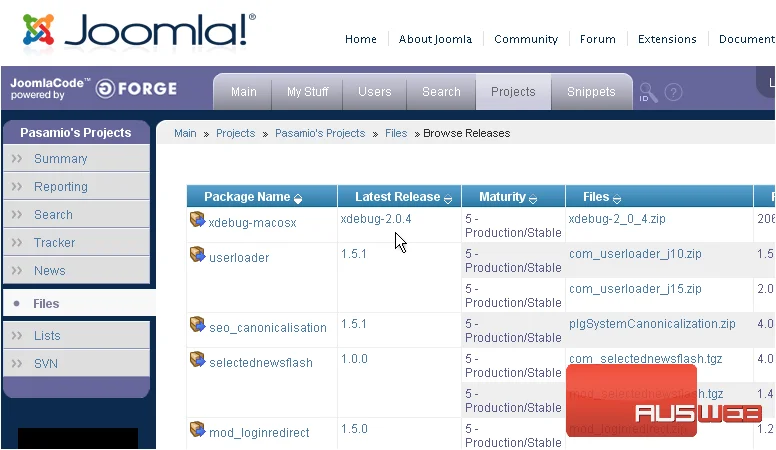Open the seo_canonicalisation package link
This screenshot has width=776, height=450.
[x=268, y=328]
